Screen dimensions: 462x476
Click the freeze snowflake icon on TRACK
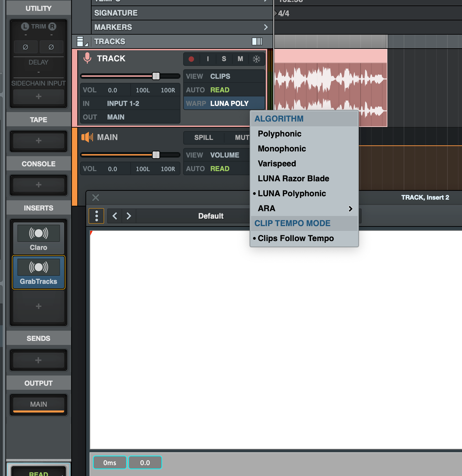click(256, 59)
